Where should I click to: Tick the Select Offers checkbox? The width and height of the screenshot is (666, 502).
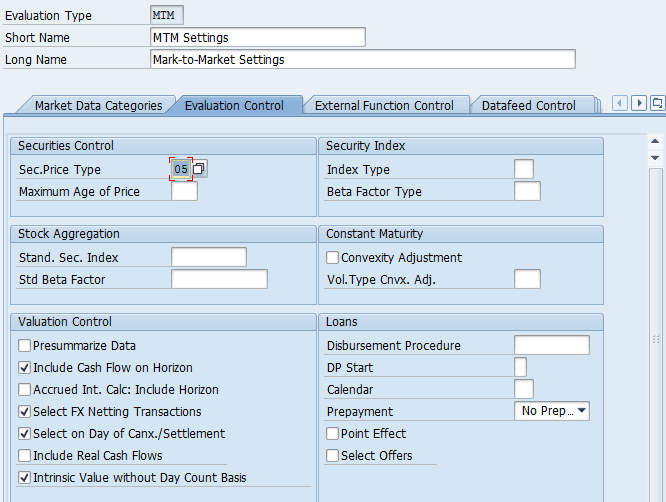333,456
